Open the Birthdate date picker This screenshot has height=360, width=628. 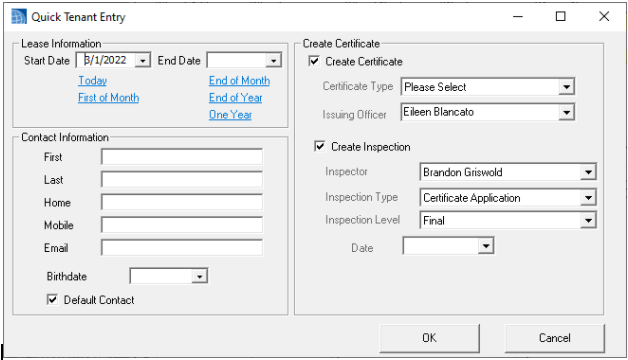199,276
